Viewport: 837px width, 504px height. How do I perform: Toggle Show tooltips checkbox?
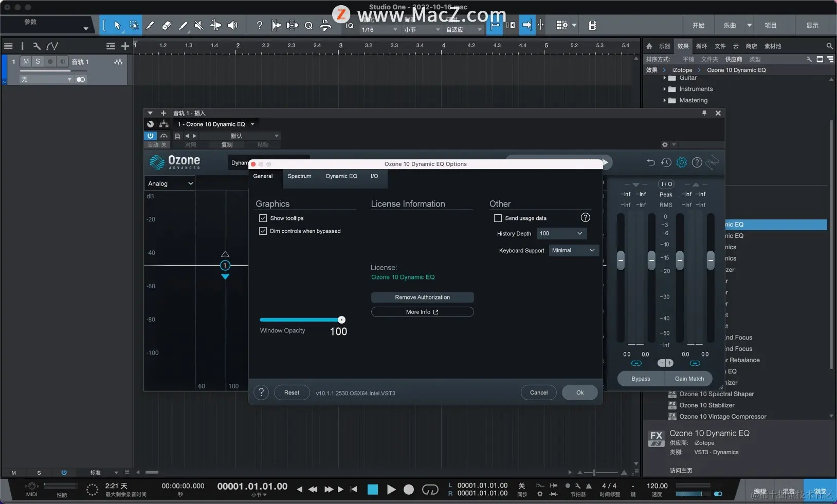point(263,218)
